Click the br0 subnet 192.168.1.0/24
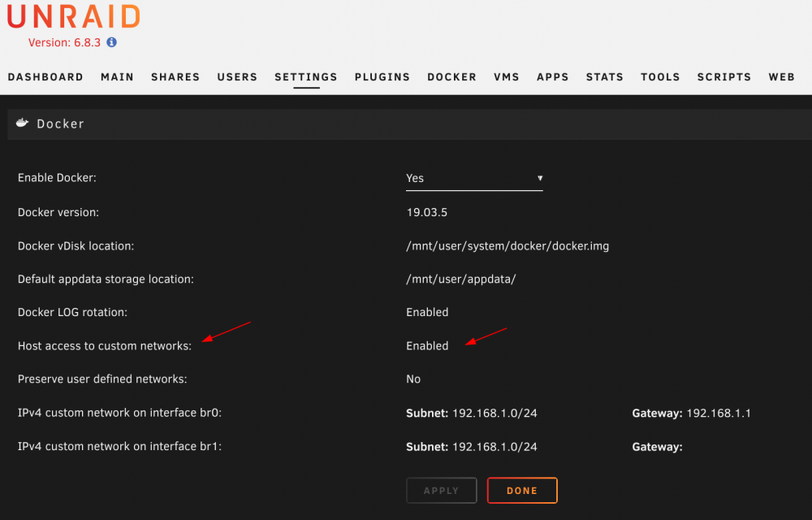 (x=495, y=414)
